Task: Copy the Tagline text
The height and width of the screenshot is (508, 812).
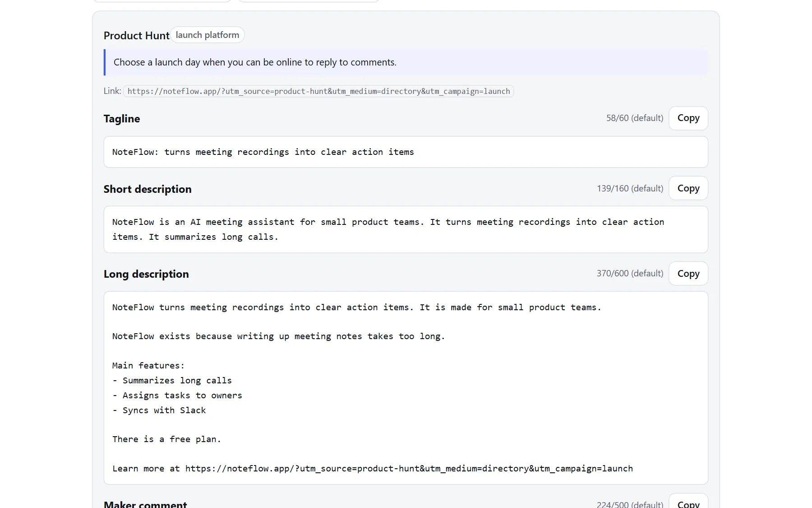Action: 688,118
